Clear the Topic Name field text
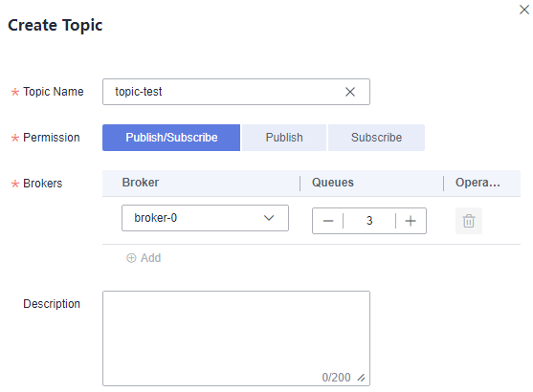 (x=350, y=92)
